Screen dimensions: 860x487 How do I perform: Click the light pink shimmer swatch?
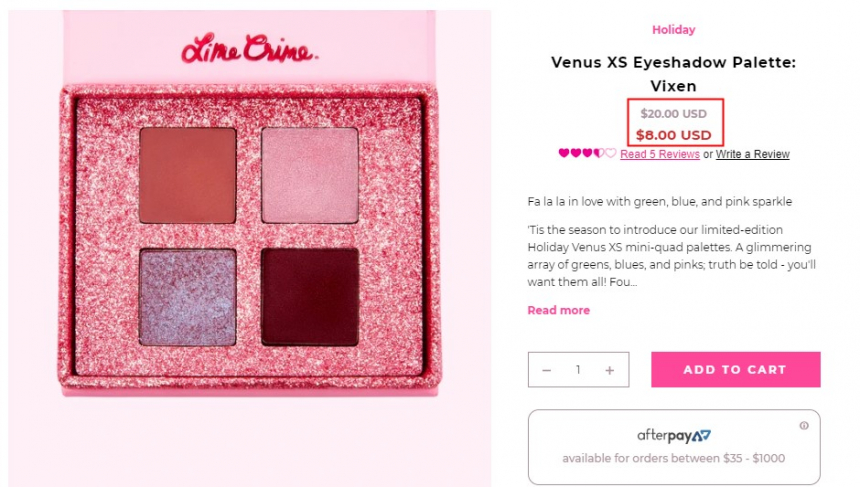tap(310, 175)
